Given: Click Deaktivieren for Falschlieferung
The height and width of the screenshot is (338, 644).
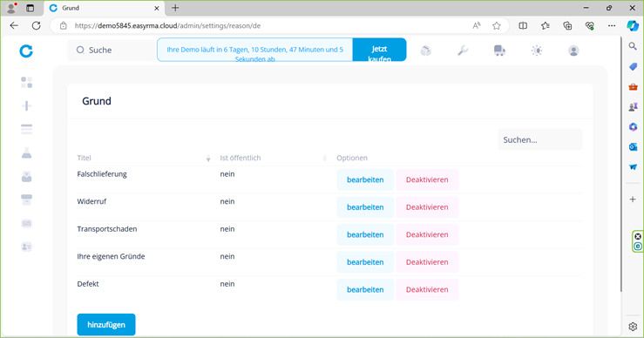Looking at the screenshot, I should tap(427, 179).
